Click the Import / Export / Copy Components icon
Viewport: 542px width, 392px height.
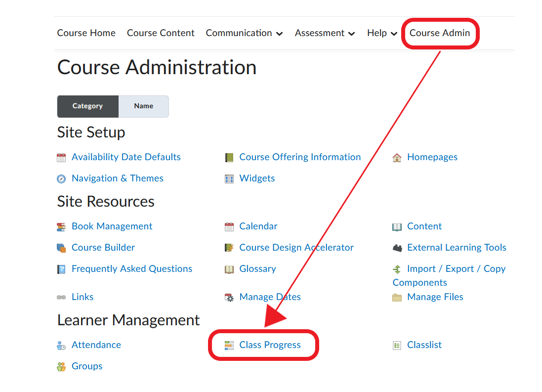click(397, 268)
